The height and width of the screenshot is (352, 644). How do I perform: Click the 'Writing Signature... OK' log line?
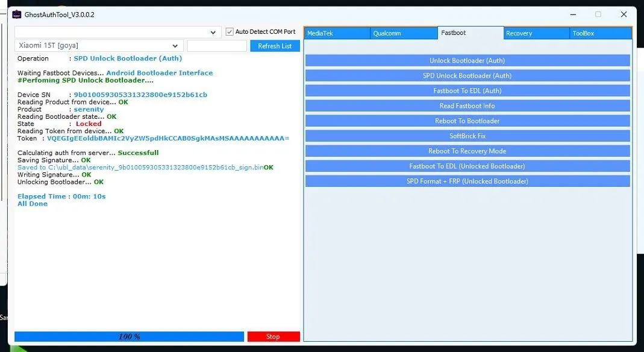[54, 175]
